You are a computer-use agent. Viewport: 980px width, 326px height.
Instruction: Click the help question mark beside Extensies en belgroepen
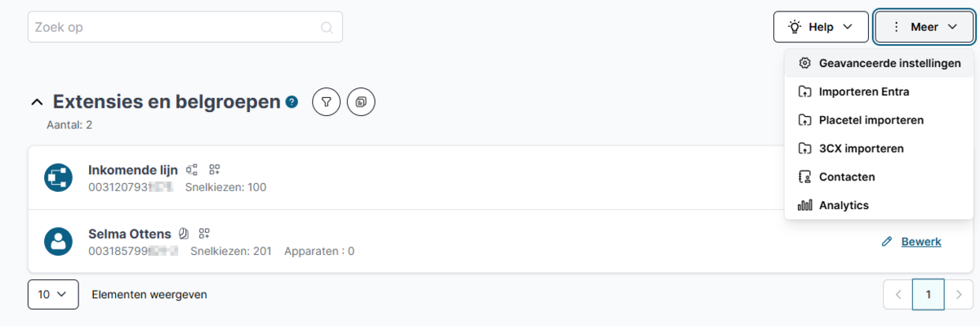(x=292, y=102)
